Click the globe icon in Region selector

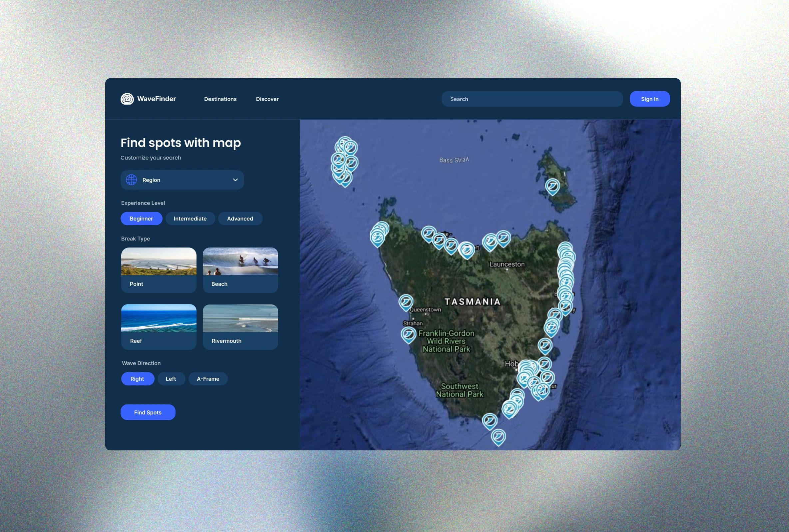click(131, 180)
